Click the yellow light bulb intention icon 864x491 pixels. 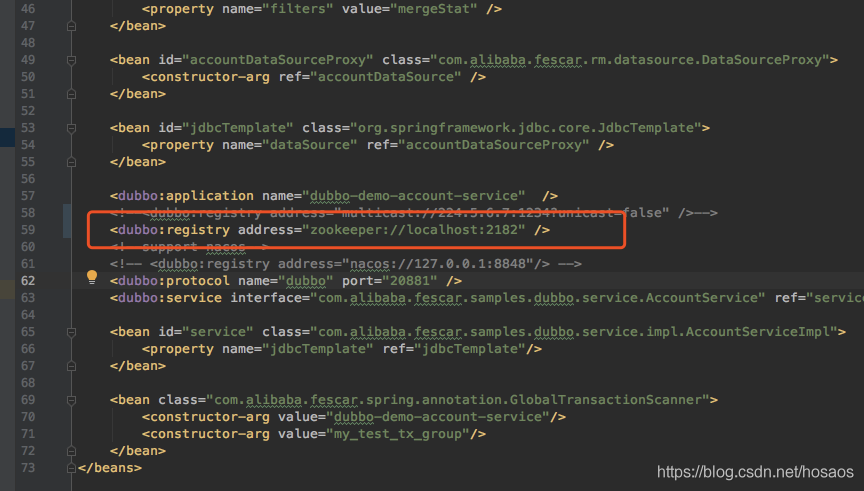pyautogui.click(x=92, y=277)
